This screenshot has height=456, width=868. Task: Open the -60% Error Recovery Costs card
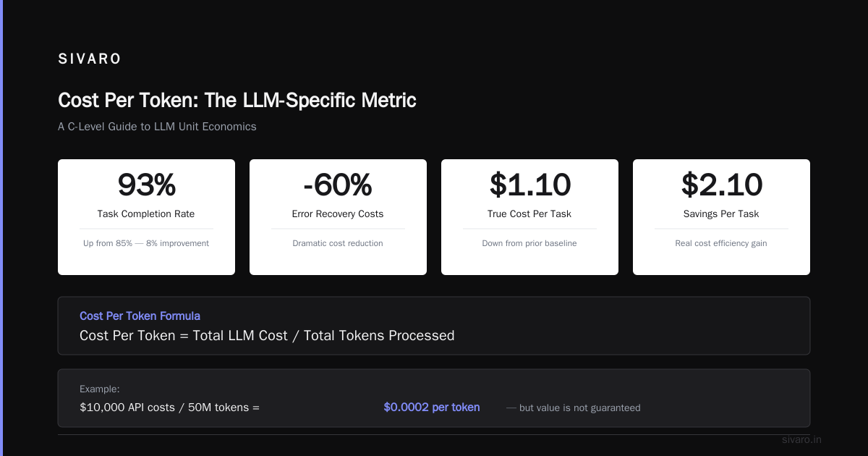[338, 217]
